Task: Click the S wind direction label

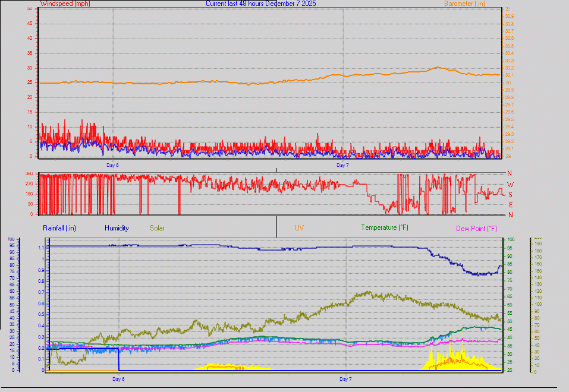Action: [x=510, y=194]
